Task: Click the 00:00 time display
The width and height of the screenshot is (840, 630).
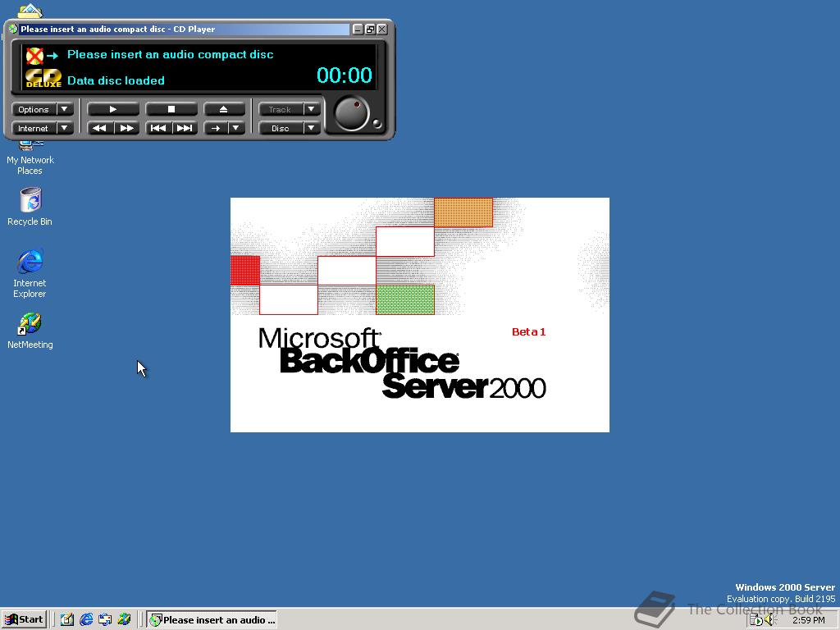Action: [344, 75]
